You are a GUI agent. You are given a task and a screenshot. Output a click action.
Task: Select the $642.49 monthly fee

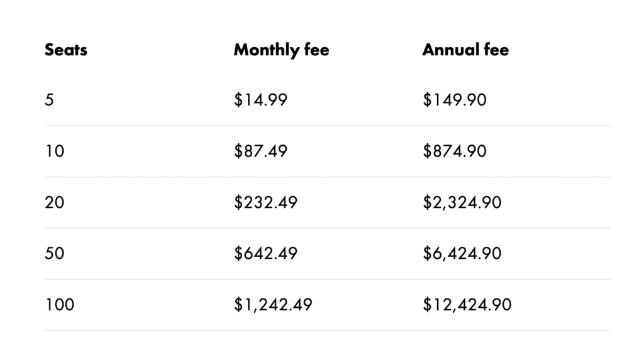tap(265, 254)
